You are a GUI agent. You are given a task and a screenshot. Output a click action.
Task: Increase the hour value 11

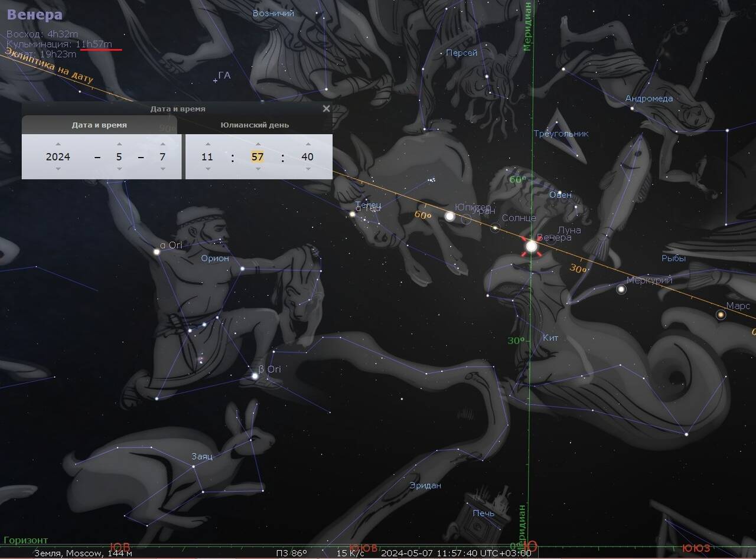click(207, 144)
